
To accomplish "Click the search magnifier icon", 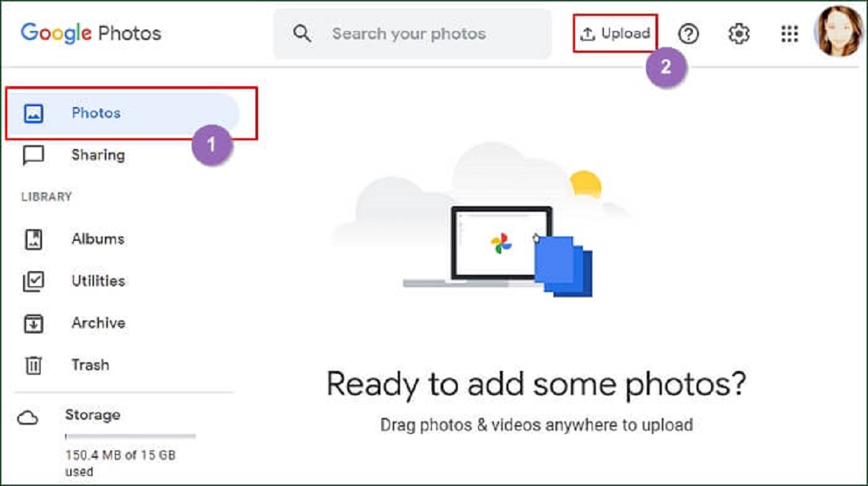I will (302, 33).
